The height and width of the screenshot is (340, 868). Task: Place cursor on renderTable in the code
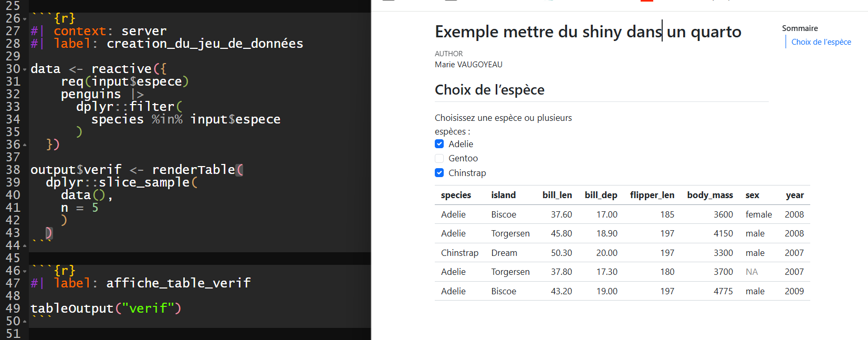(x=193, y=170)
